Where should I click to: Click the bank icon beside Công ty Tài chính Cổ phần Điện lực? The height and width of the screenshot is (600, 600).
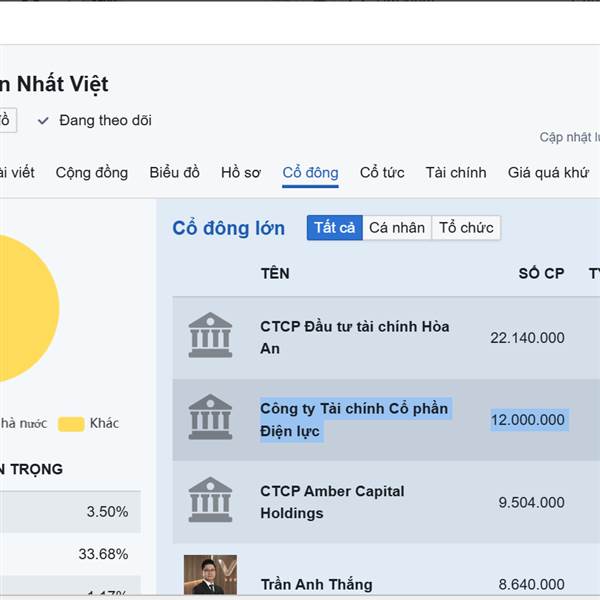(210, 417)
